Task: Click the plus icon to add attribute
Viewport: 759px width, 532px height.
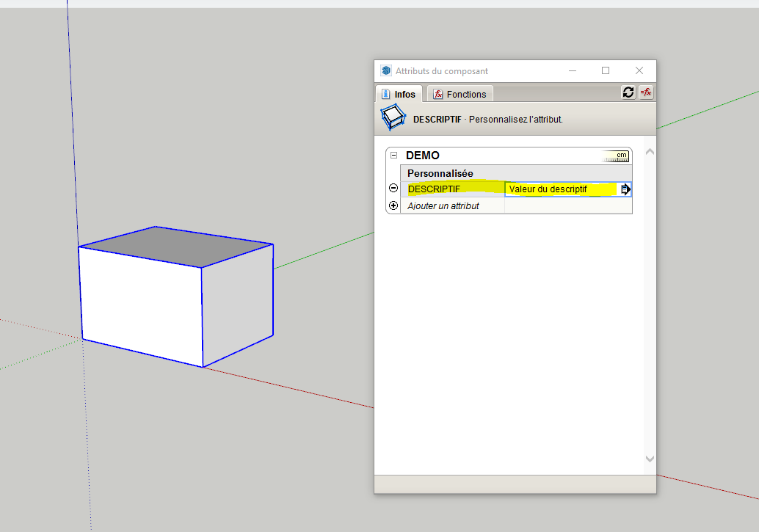Action: 393,205
